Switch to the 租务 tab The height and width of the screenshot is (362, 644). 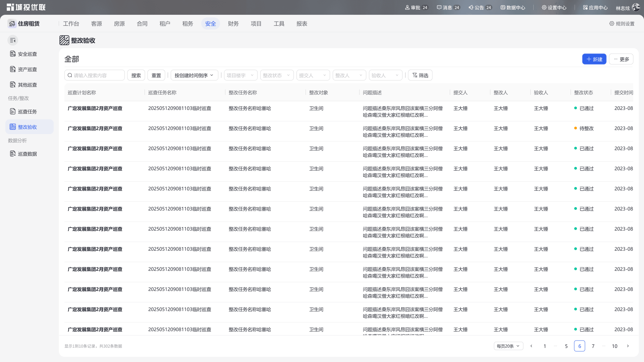point(188,23)
